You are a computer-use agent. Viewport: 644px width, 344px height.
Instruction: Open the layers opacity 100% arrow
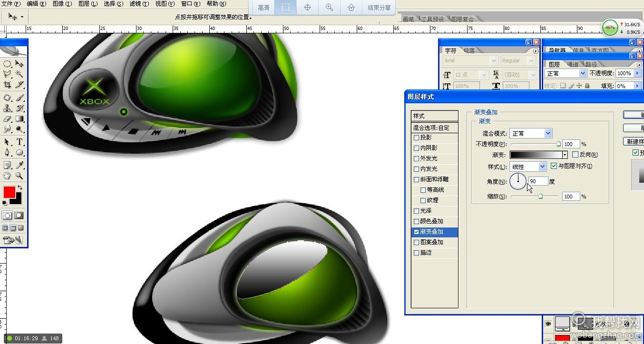[x=637, y=73]
